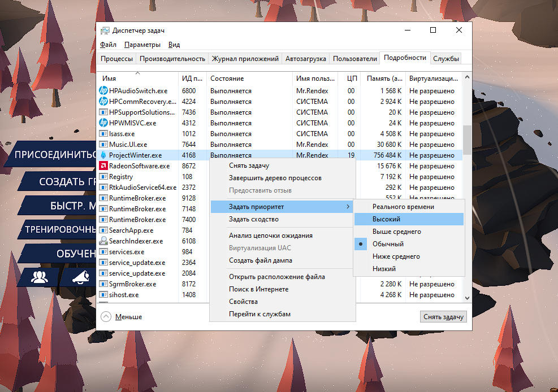Screen dimensions: 558x392
Task: Click the lsass.exe process icon
Action: coord(103,134)
